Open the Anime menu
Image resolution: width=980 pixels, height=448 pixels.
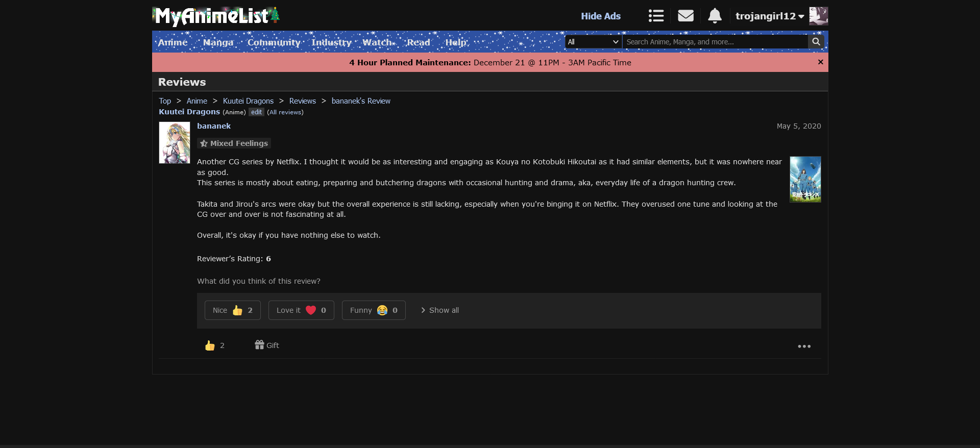point(173,42)
